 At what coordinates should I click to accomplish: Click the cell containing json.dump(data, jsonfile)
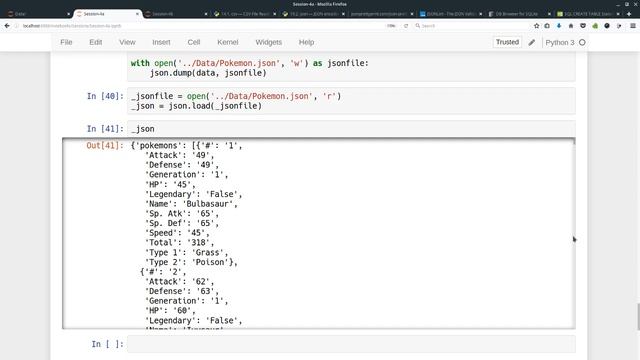tap(351, 68)
